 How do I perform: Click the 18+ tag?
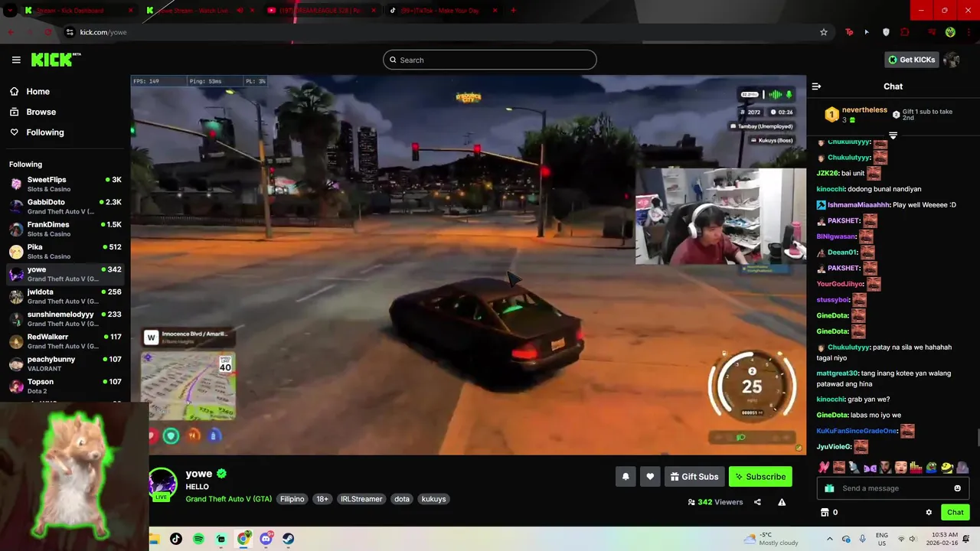click(x=322, y=499)
